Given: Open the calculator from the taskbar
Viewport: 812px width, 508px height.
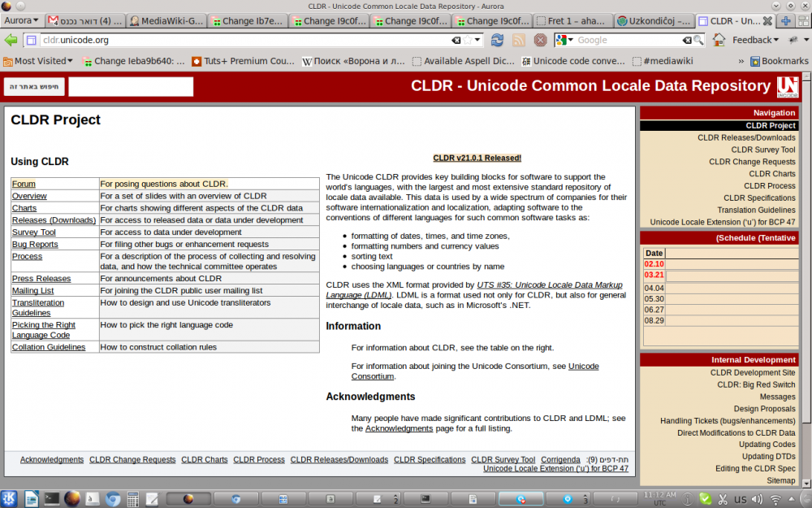Looking at the screenshot, I should click(132, 499).
